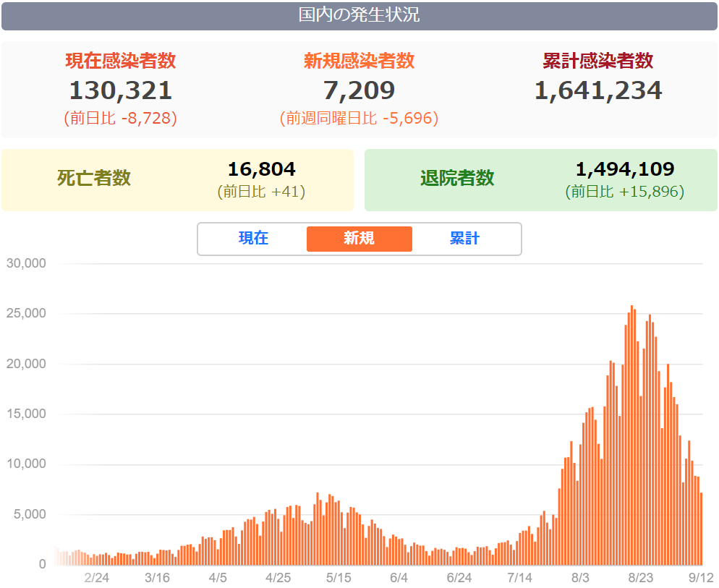Click the 2/24 x-axis date label
719x588 pixels.
click(97, 577)
